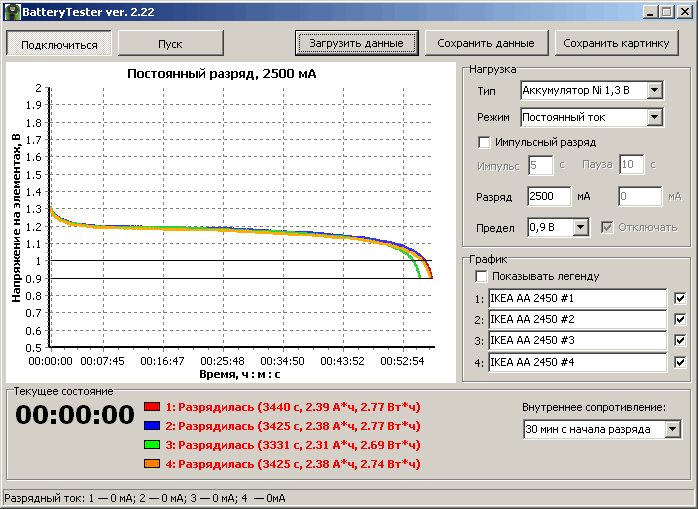The height and width of the screenshot is (509, 698).
Task: Open the Предел 0,9 В dropdown
Action: (580, 228)
